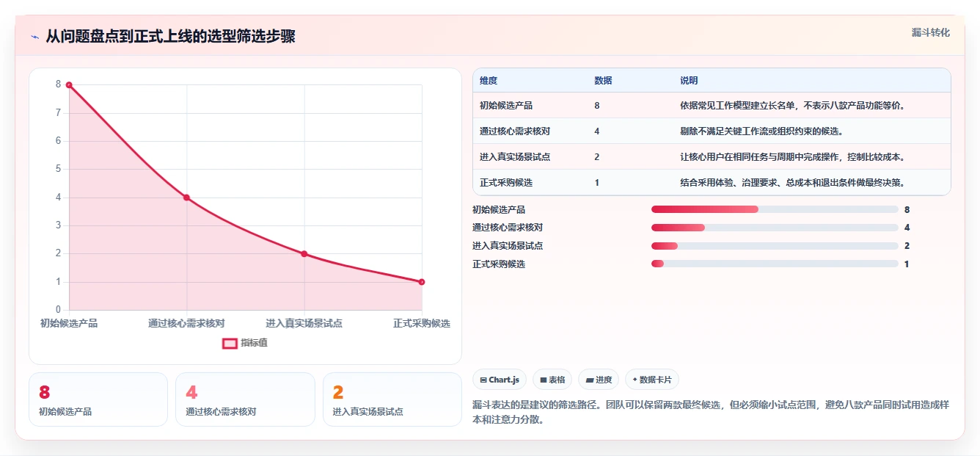The height and width of the screenshot is (456, 980).
Task: Click the description starting 剔除不满足关键工作流
Action: click(x=761, y=131)
